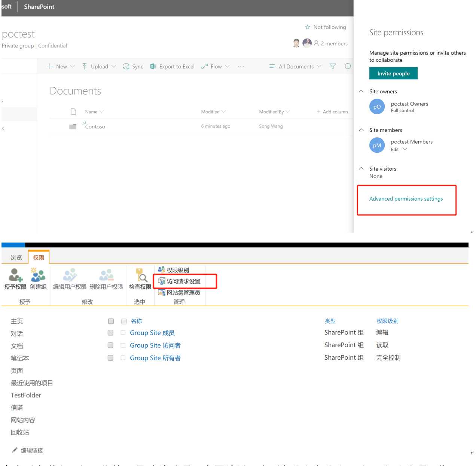Viewport: 476px width, 466px height.
Task: Click Add column in Documents list
Action: click(x=332, y=112)
